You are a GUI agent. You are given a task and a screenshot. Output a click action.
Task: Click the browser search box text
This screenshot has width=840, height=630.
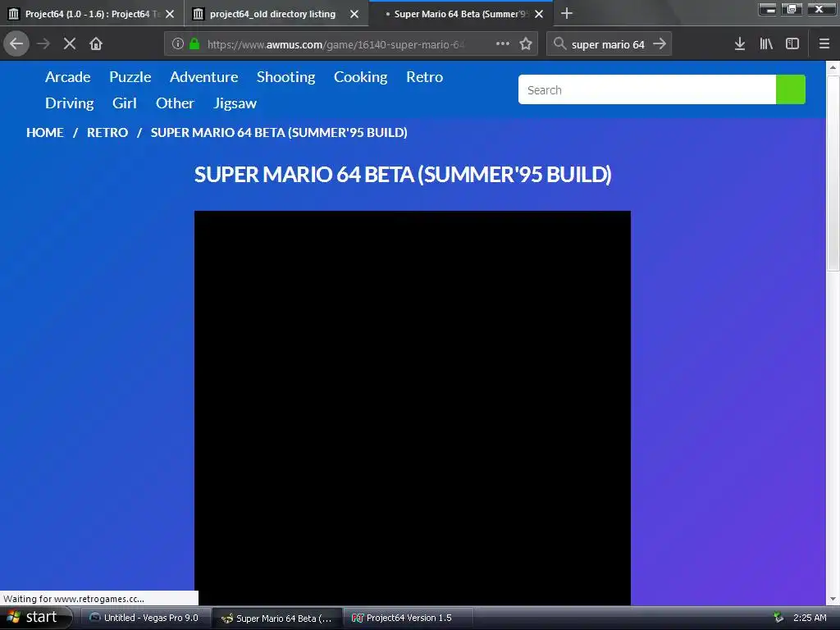point(608,44)
